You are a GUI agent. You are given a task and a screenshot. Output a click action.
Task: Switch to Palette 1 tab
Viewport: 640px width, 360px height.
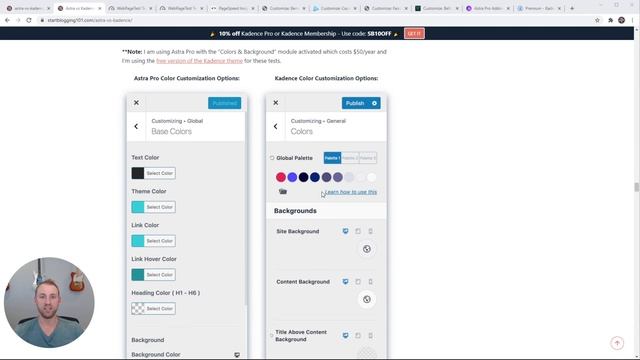pyautogui.click(x=332, y=158)
